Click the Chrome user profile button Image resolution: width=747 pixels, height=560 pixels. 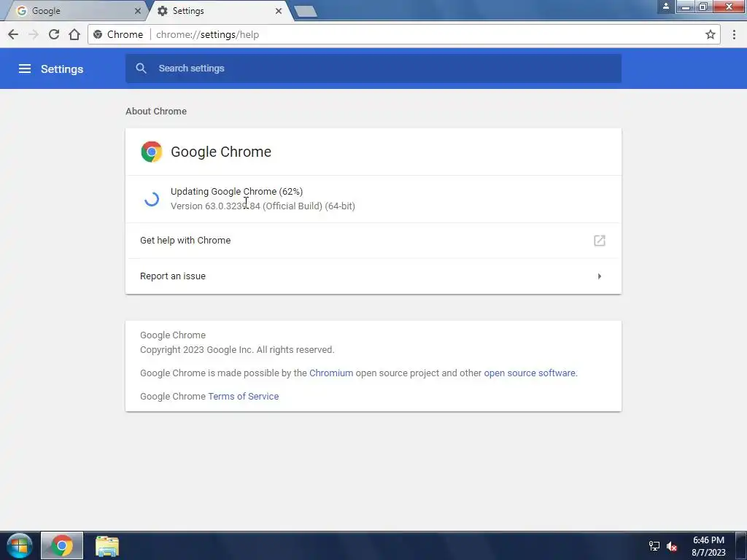(666, 6)
